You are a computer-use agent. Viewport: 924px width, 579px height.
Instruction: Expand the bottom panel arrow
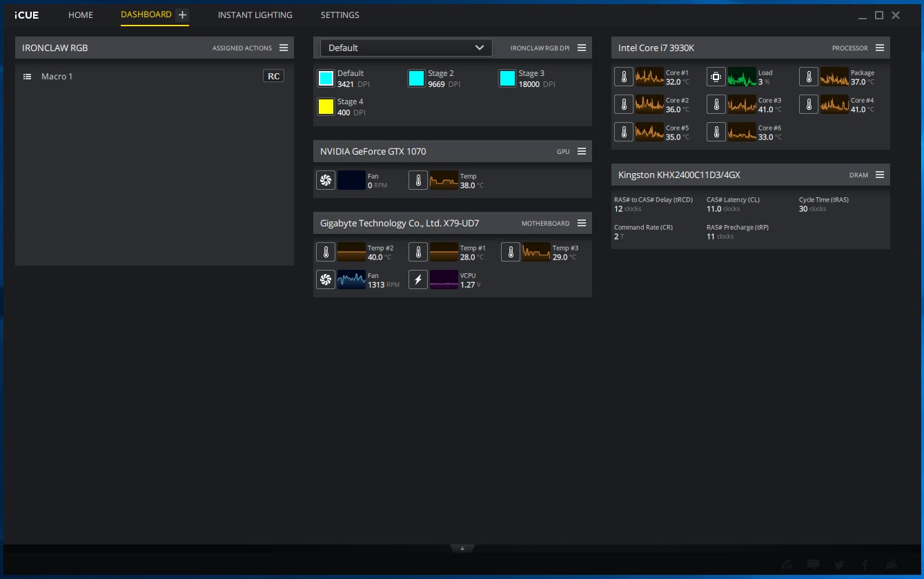click(462, 549)
